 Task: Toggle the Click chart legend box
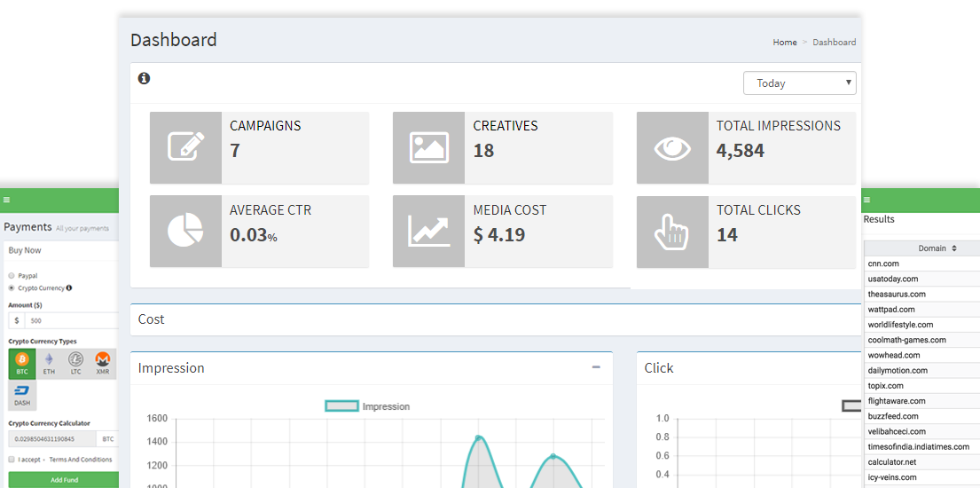pos(851,406)
